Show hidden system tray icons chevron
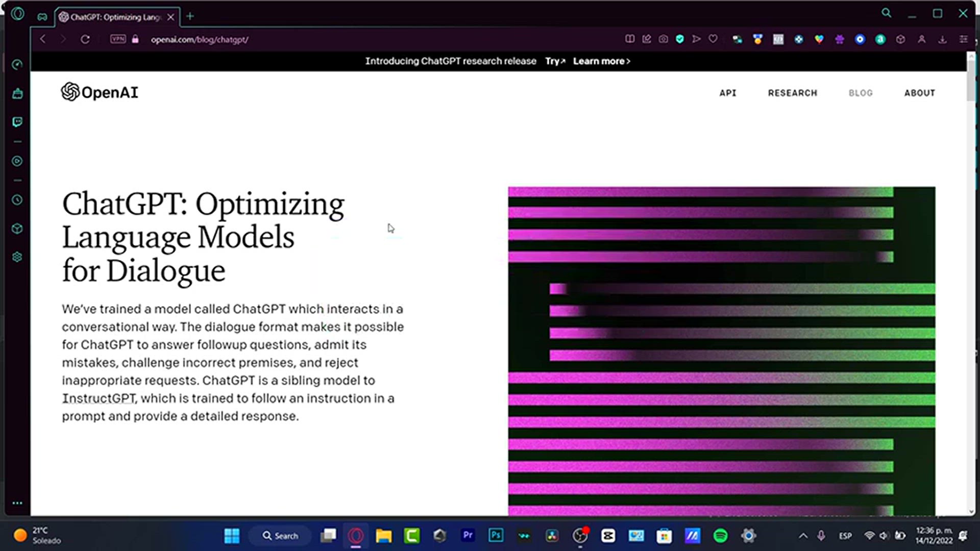 tap(803, 536)
